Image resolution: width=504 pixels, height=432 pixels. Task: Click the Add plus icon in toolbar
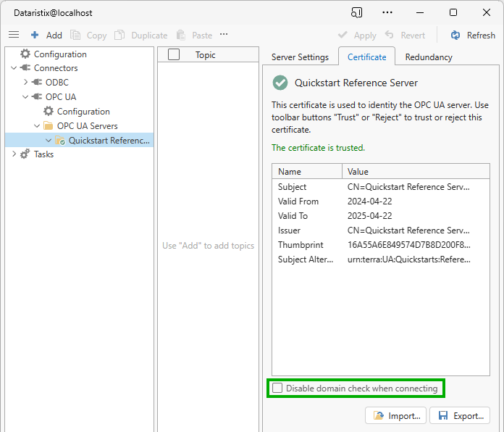click(35, 35)
